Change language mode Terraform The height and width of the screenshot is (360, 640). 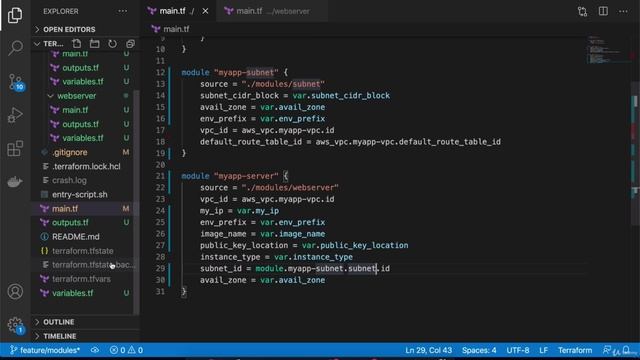(x=575, y=350)
